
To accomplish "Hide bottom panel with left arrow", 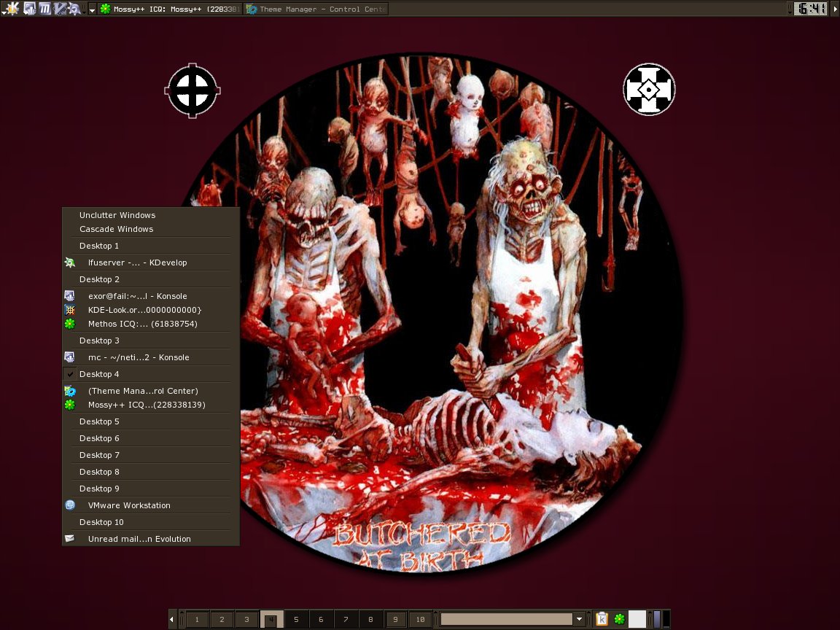I will point(172,619).
